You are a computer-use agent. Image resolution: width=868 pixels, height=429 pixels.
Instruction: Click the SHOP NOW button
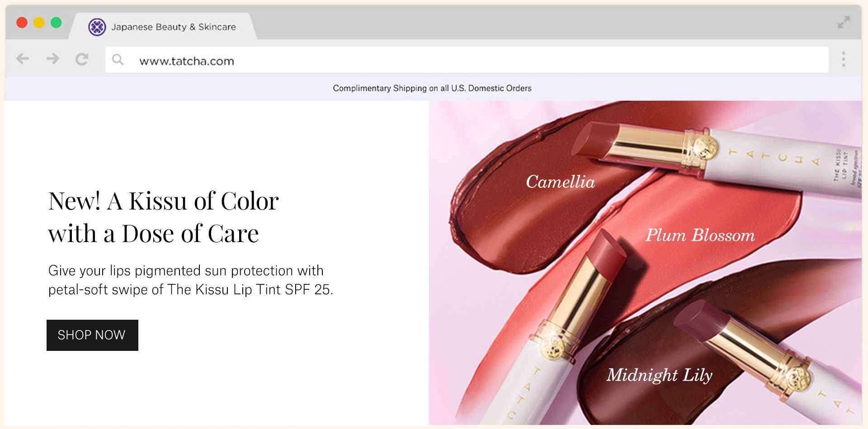coord(92,335)
